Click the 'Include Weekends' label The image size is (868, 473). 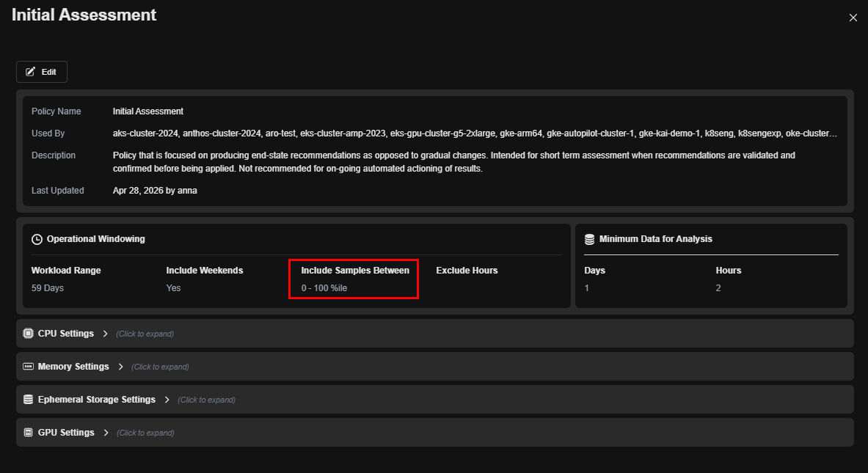[x=204, y=271]
